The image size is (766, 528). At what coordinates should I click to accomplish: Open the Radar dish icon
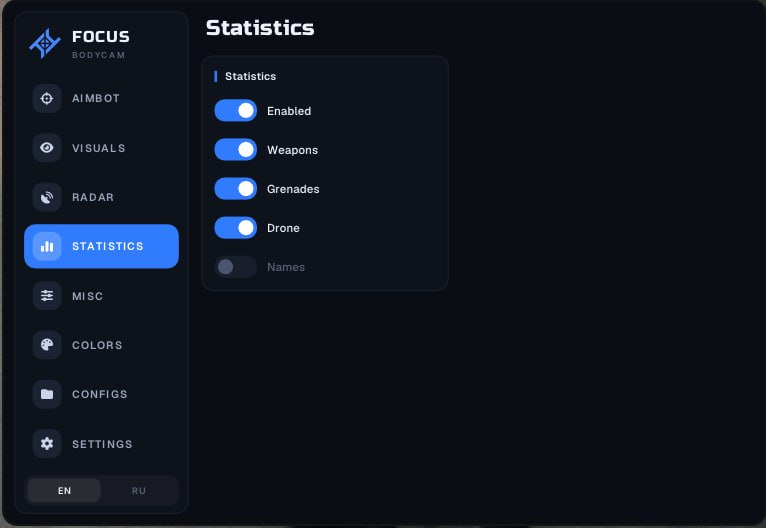coord(47,197)
